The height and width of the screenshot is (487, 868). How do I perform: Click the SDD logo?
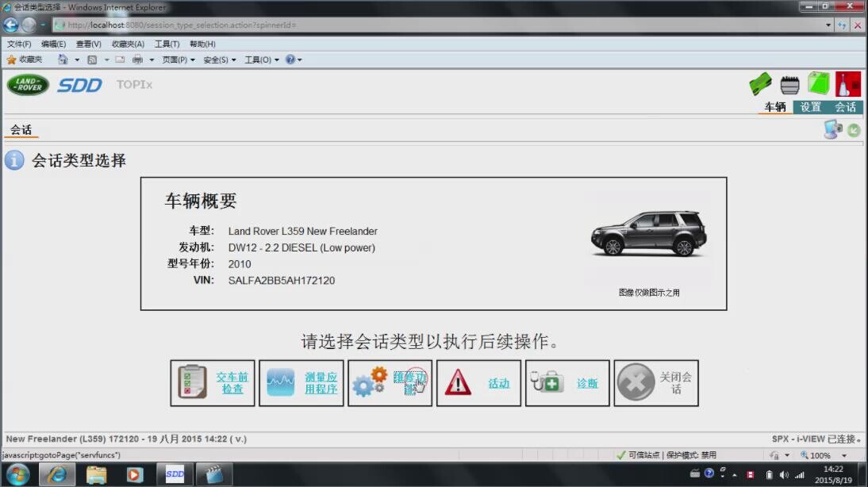[x=79, y=85]
